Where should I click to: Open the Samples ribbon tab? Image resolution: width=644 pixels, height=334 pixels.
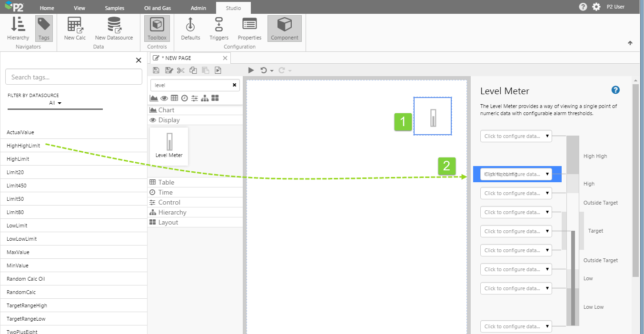pyautogui.click(x=115, y=8)
